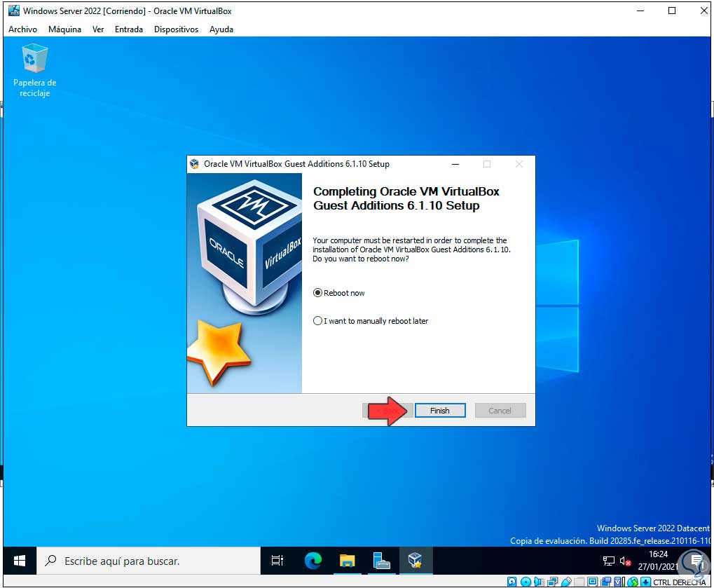This screenshot has width=714, height=588.
Task: Open the recording indicator in status bar
Action: click(606, 582)
